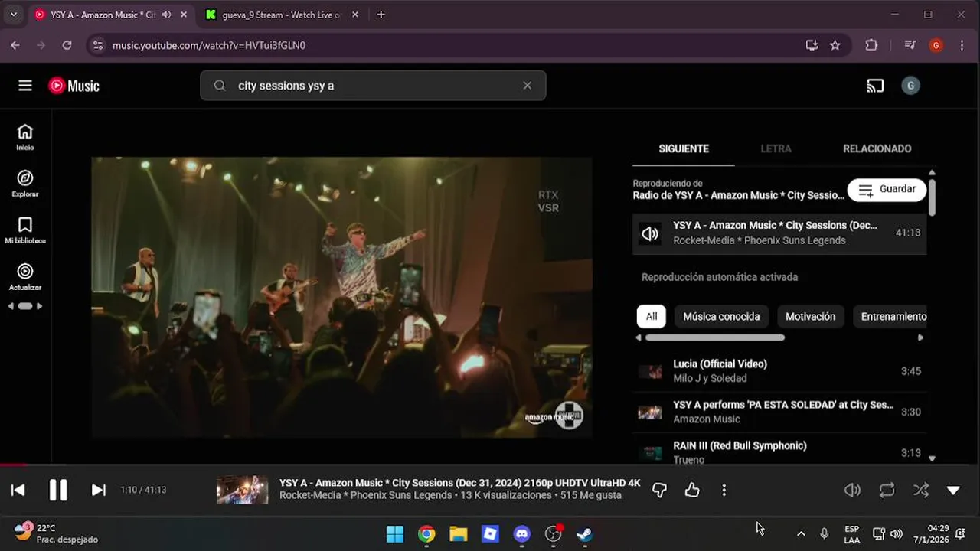Click the sidebar scroll left arrow
980x551 pixels.
click(11, 306)
